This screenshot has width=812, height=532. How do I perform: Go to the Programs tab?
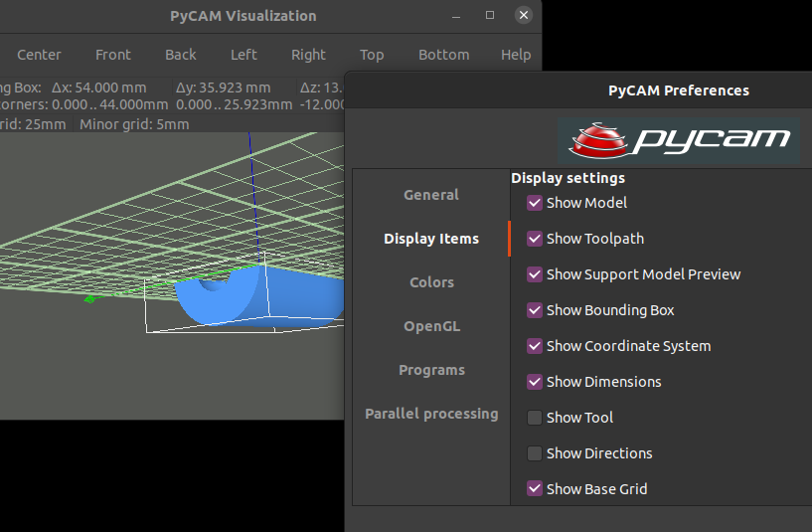pos(431,370)
